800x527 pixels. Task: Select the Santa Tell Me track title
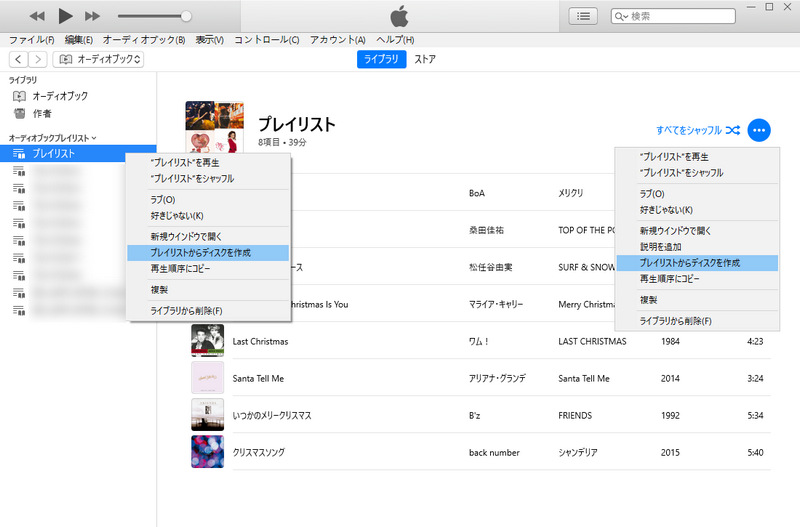point(258,379)
